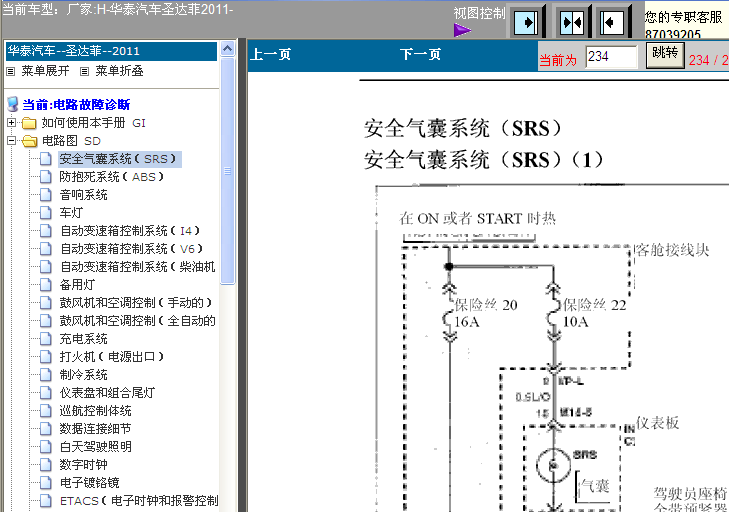Open 鼓风机和空调控制 (全自动的 item

[138, 321]
